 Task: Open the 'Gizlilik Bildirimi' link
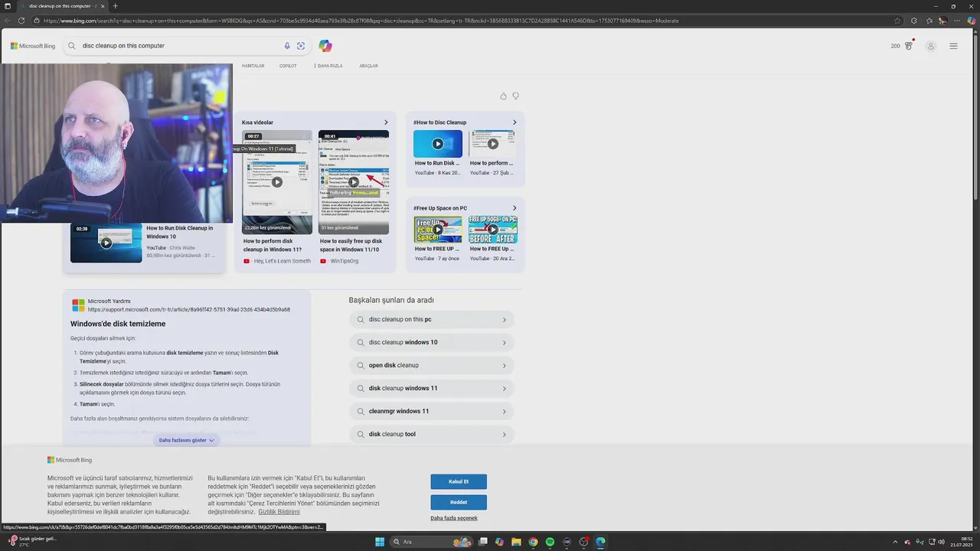click(x=279, y=511)
